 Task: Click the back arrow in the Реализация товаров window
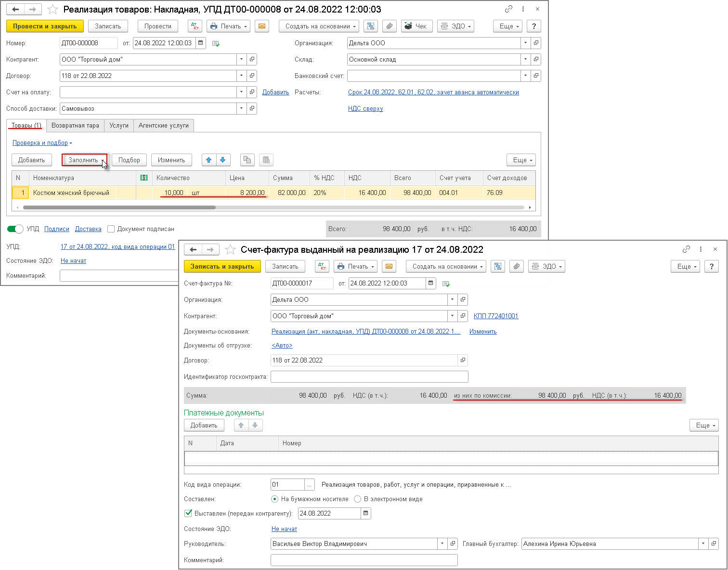15,9
